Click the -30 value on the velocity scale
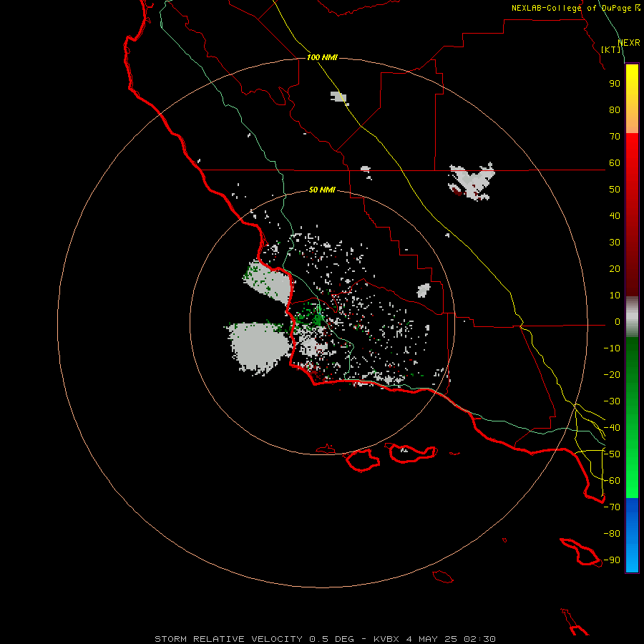This screenshot has width=644, height=644. pyautogui.click(x=612, y=401)
